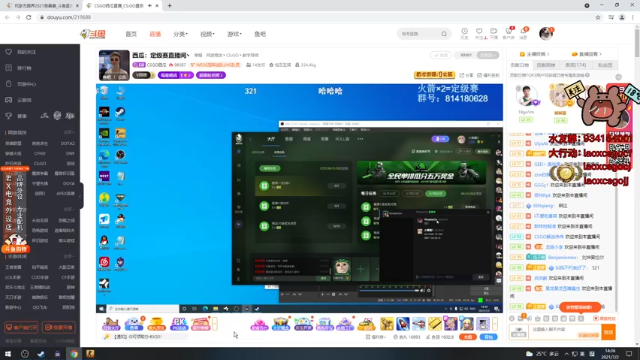This screenshot has width=640, height=360.
Task: Open Chrome from the Windows taskbar
Action: pos(73,354)
